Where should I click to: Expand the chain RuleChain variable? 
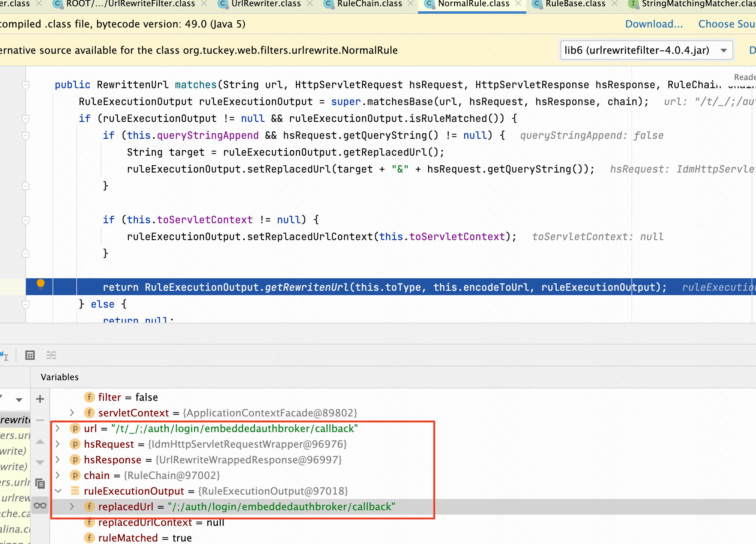(58, 476)
